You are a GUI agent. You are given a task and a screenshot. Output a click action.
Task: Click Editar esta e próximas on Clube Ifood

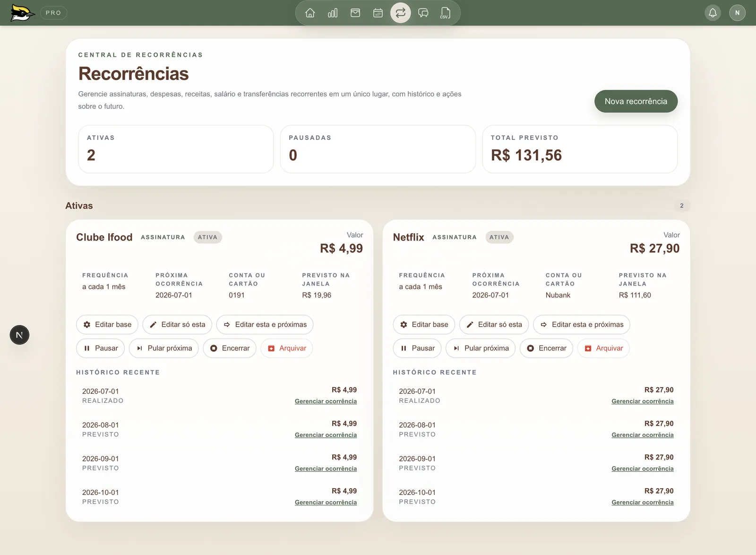[265, 325]
